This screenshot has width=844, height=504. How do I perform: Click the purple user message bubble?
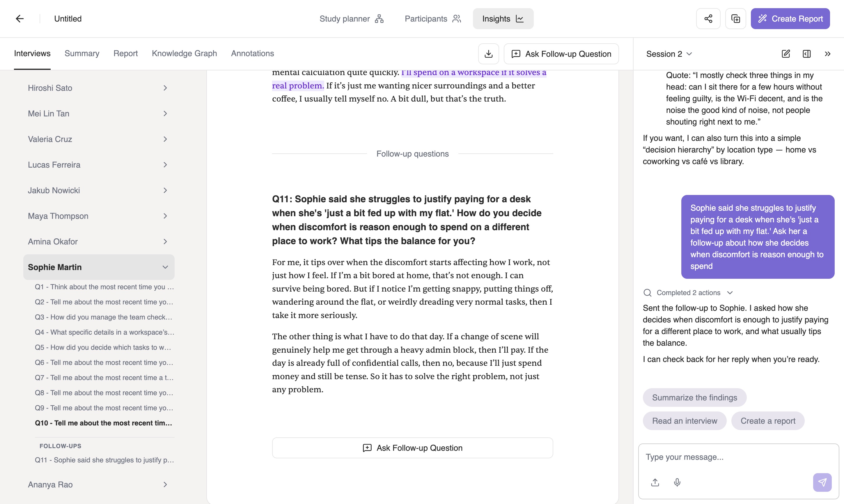[757, 237]
